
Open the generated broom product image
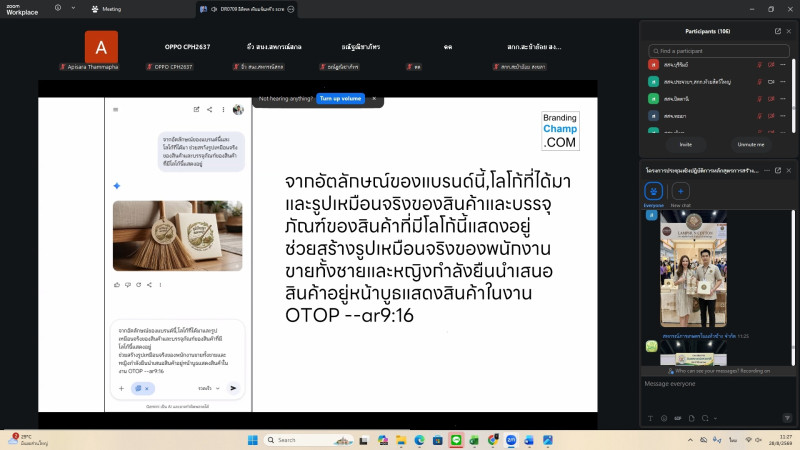[x=178, y=236]
